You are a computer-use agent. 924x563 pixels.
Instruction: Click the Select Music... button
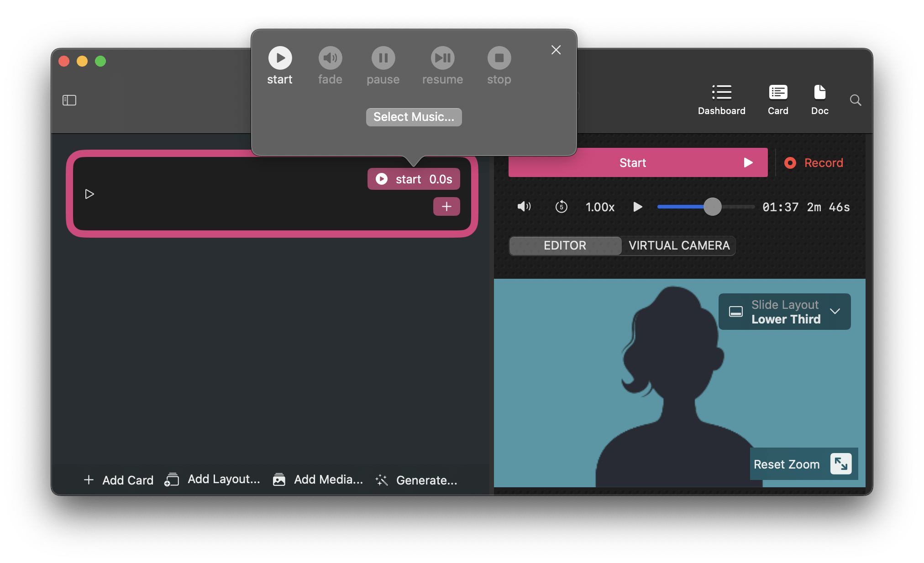click(414, 117)
